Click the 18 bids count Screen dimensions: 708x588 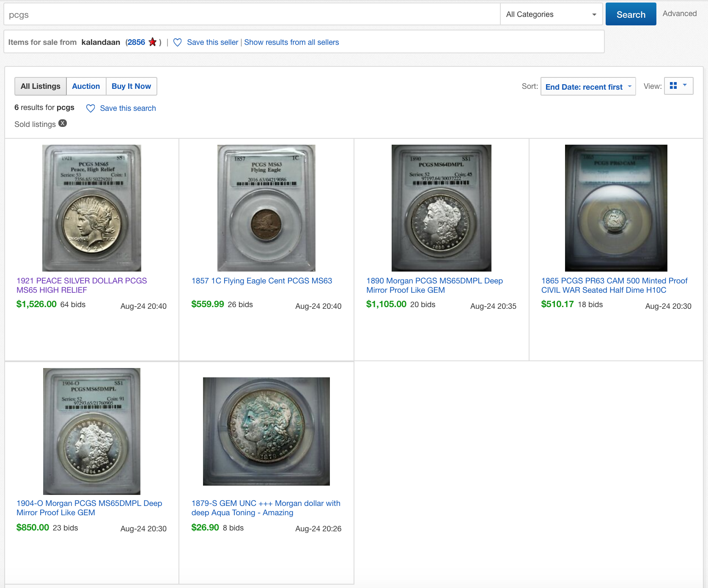click(x=590, y=305)
